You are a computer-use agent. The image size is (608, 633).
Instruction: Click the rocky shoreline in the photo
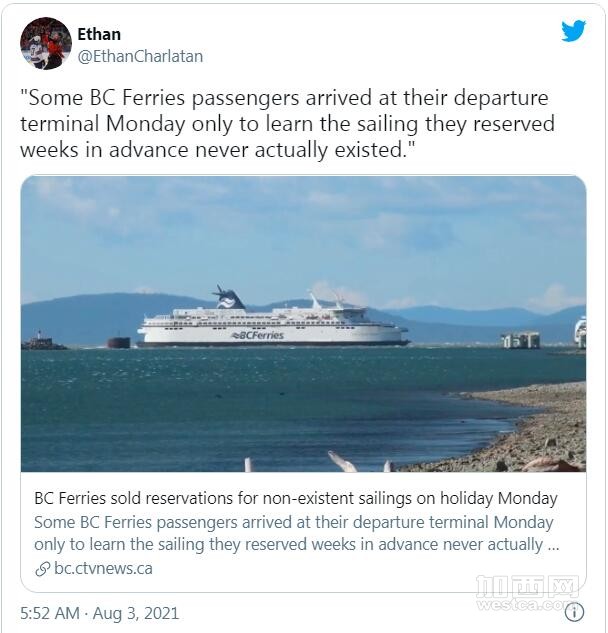coord(530,430)
